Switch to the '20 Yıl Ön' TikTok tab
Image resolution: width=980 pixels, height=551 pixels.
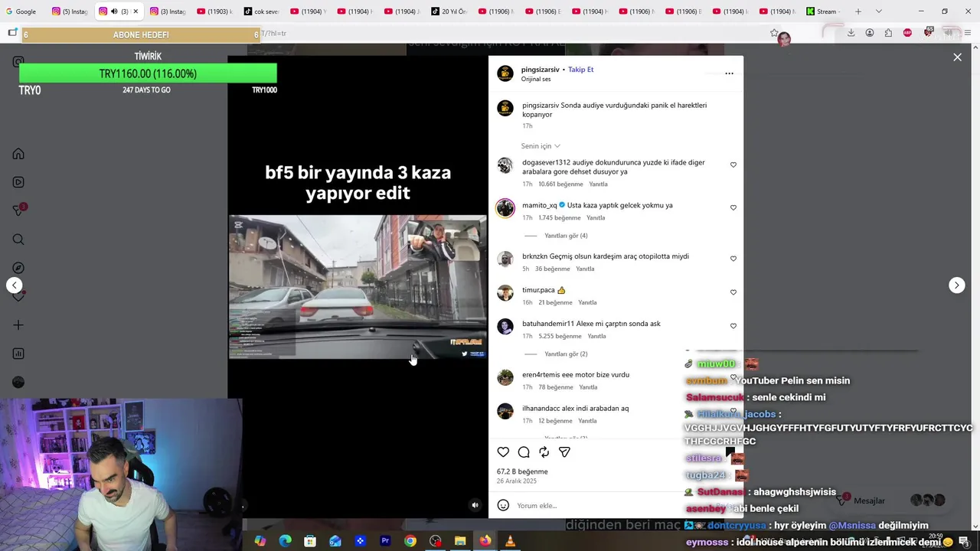tap(449, 11)
